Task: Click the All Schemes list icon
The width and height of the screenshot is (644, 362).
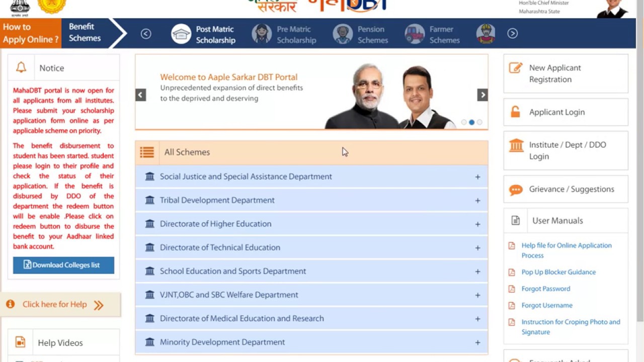Action: 147,152
